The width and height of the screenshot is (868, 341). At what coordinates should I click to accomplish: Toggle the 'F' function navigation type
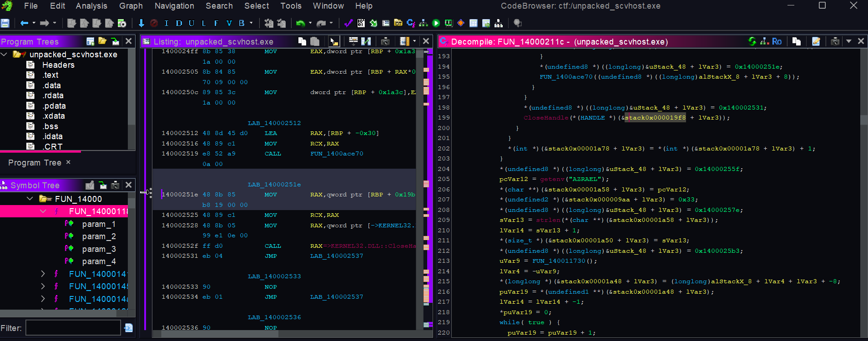click(x=216, y=23)
